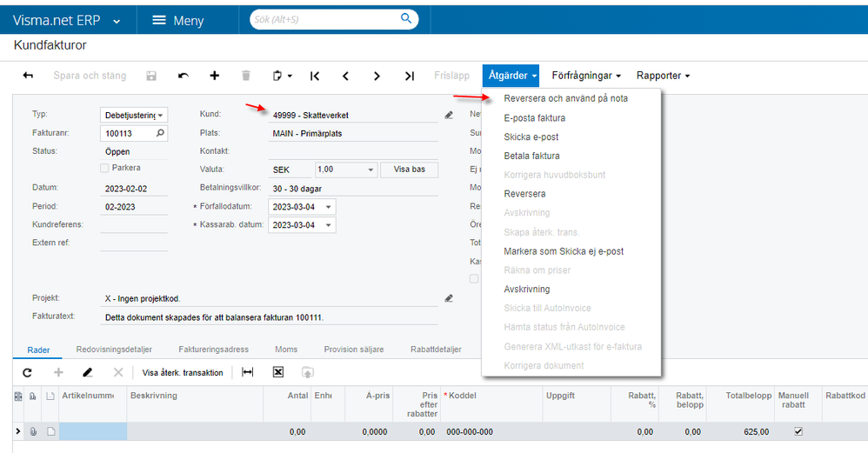Screen dimensions: 868x453
Task: Toggle checkbox left of Åtgärder menu bottom
Action: [x=474, y=279]
